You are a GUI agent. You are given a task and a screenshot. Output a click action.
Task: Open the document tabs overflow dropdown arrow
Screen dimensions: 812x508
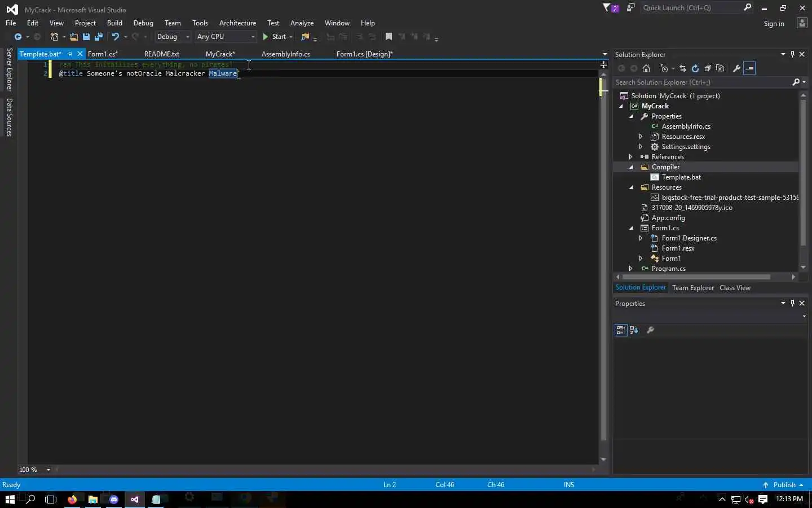[x=604, y=54]
